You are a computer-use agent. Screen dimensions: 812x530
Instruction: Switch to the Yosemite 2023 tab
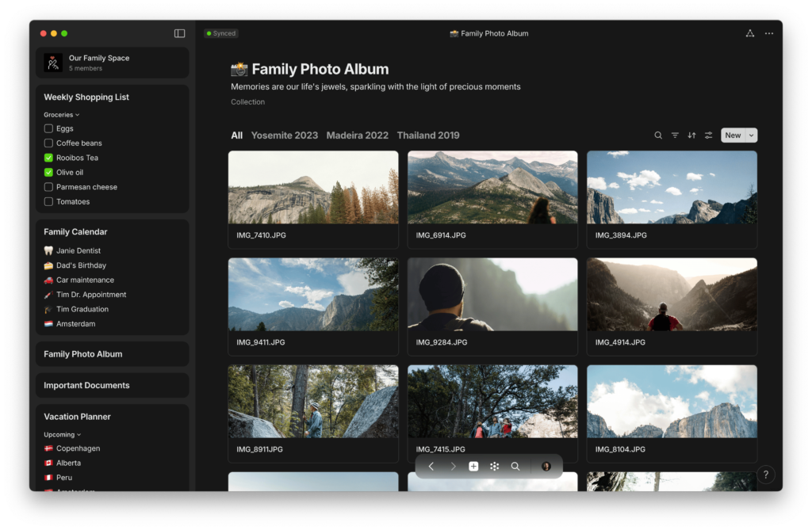[x=284, y=135]
